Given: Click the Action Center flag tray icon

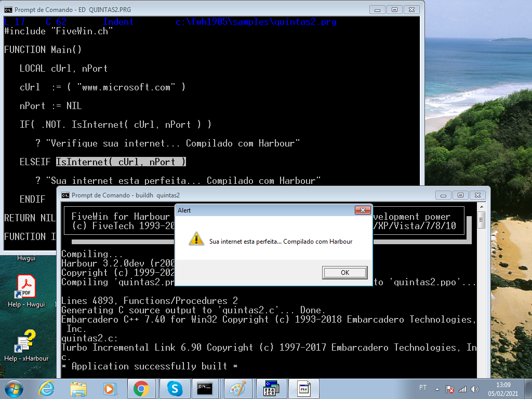Looking at the screenshot, I should (x=449, y=389).
